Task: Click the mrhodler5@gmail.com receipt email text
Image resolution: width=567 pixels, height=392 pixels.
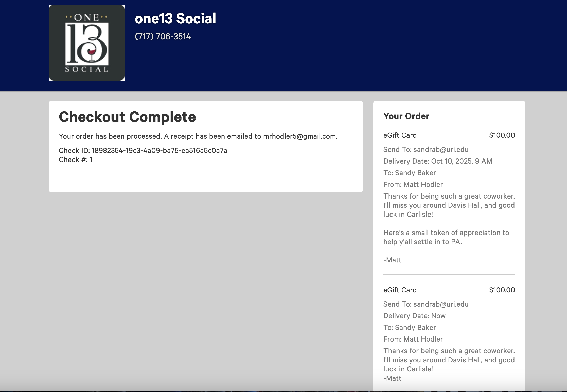Action: pyautogui.click(x=299, y=136)
